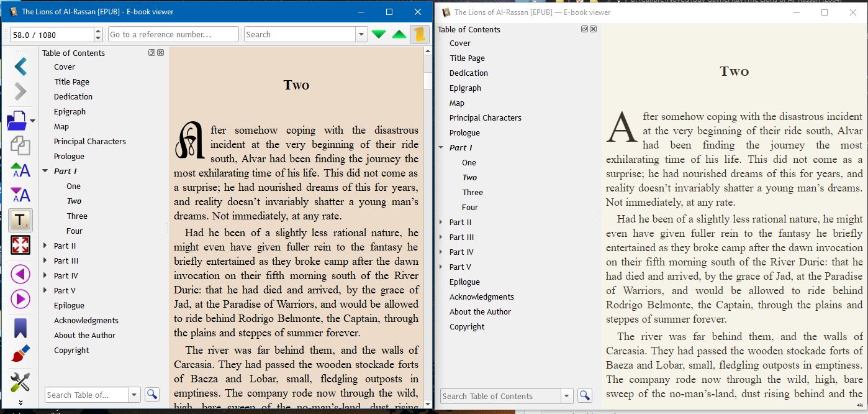868x414 pixels.
Task: Expand Part II in right window contents
Action: tap(441, 222)
